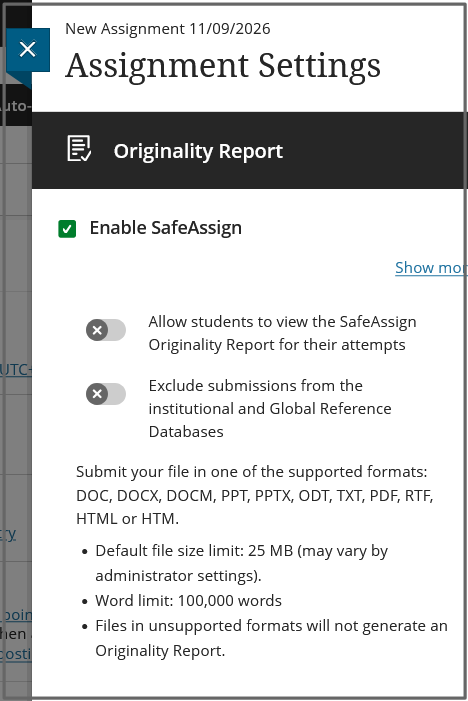The width and height of the screenshot is (468, 701).
Task: Click the unsupported formats bullet text
Action: [271, 638]
